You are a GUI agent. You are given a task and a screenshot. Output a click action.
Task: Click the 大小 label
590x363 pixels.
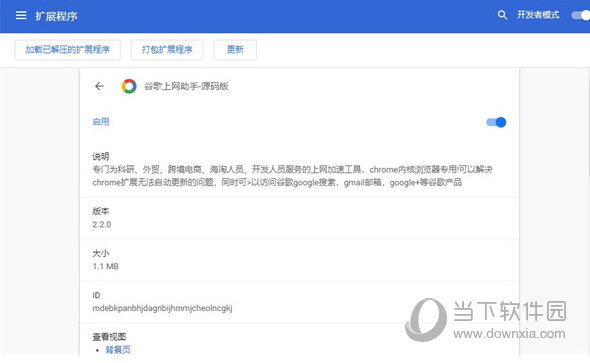pos(101,253)
